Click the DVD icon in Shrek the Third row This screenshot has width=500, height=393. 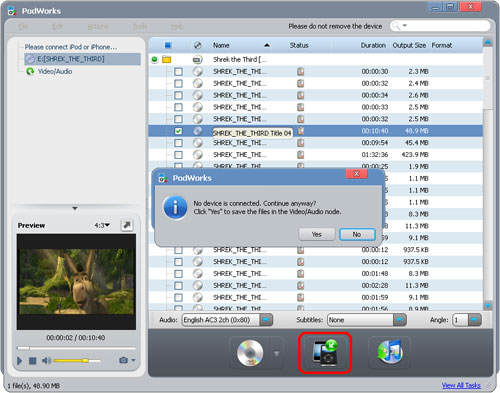(197, 60)
